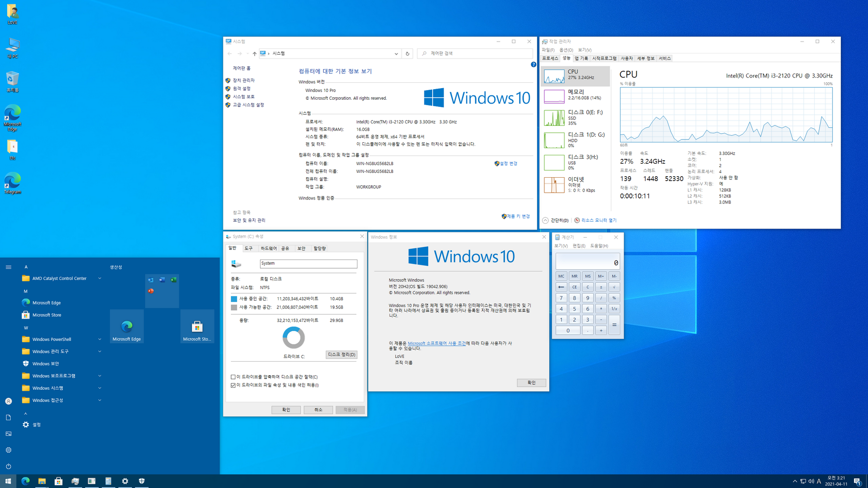The height and width of the screenshot is (488, 868).
Task: Open Pictures icon in Start menu sidebar
Action: pyautogui.click(x=8, y=434)
